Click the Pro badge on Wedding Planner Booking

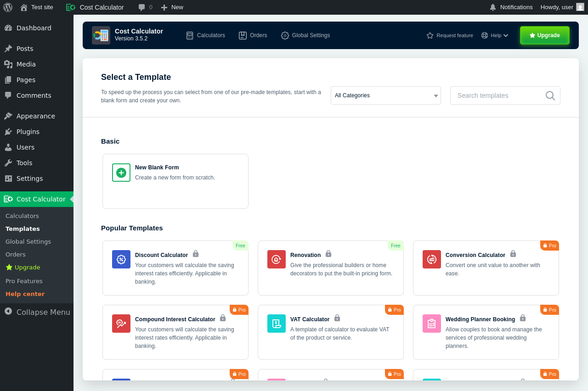point(549,310)
